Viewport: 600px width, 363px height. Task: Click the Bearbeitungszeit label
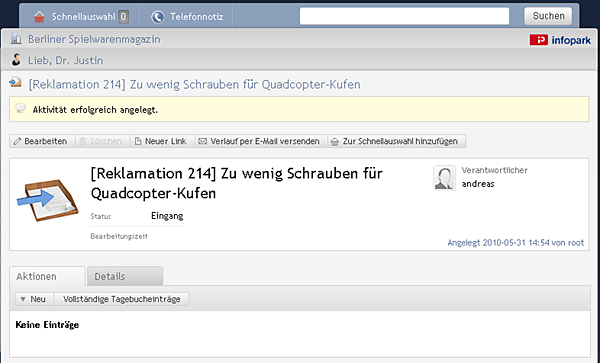pyautogui.click(x=119, y=236)
